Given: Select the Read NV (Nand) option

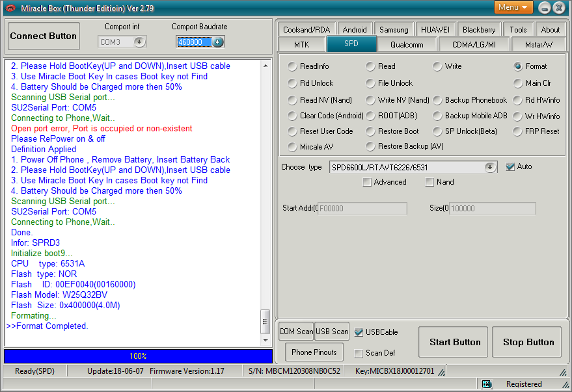Looking at the screenshot, I should 320,100.
